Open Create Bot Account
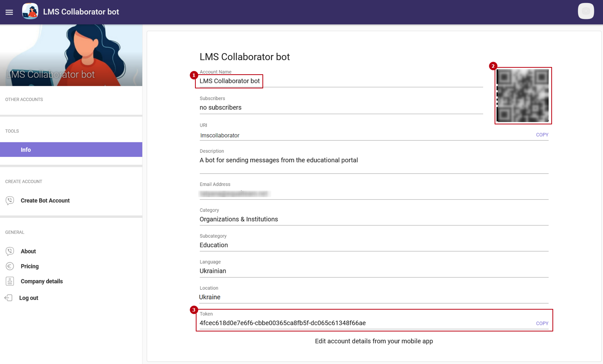The width and height of the screenshot is (603, 364). pos(45,201)
